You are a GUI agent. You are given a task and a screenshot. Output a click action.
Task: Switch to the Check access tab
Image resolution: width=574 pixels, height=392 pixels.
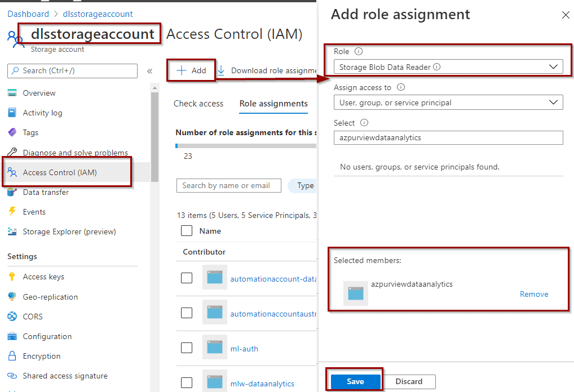coord(198,104)
